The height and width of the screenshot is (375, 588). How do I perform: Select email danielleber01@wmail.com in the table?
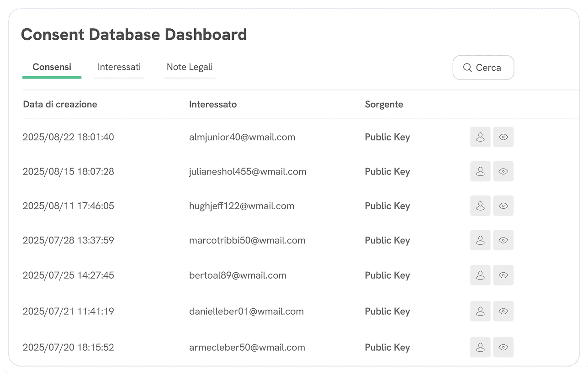pyautogui.click(x=246, y=311)
